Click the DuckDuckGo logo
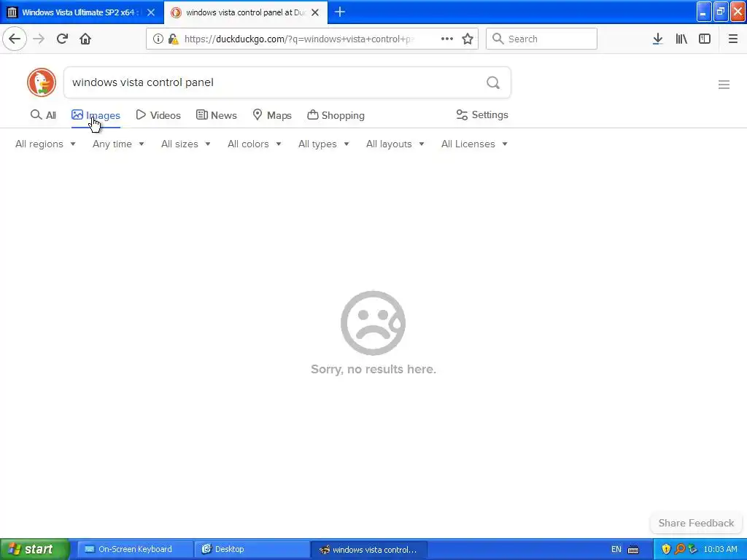 (42, 82)
